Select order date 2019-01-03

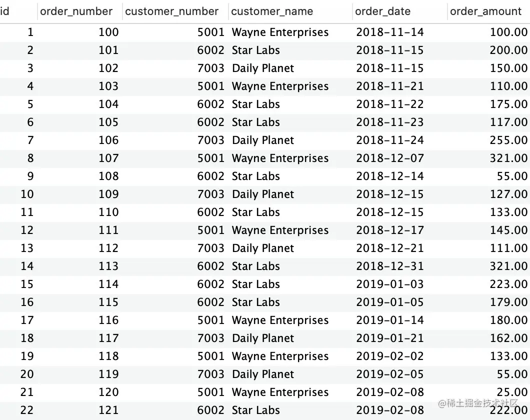pos(389,284)
